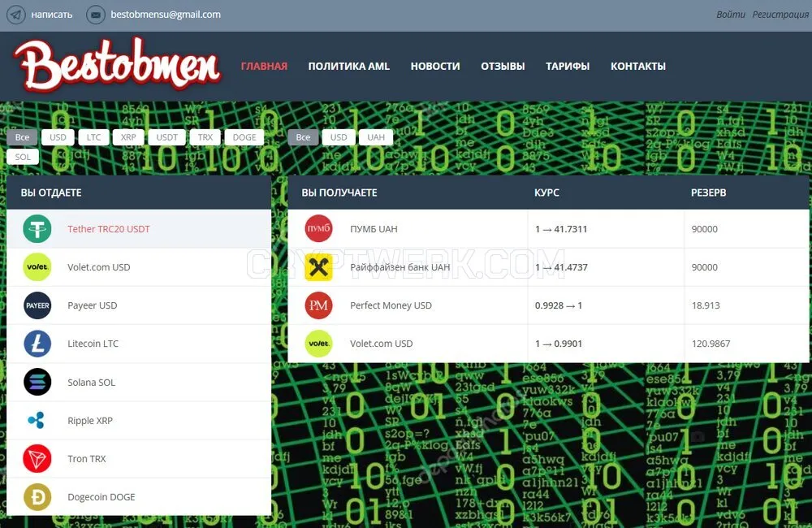
Task: Filter give currencies by USD
Action: [x=58, y=137]
